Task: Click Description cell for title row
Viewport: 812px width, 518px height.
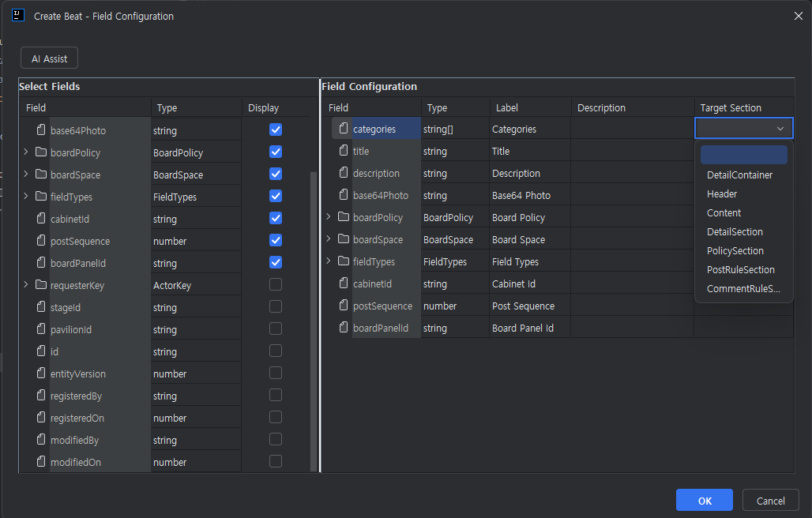Action: [632, 151]
